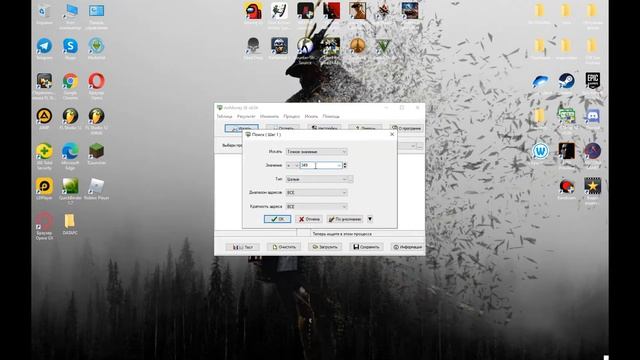Open the comparison operator dropdown before the value
The height and width of the screenshot is (360, 640).
(x=292, y=165)
